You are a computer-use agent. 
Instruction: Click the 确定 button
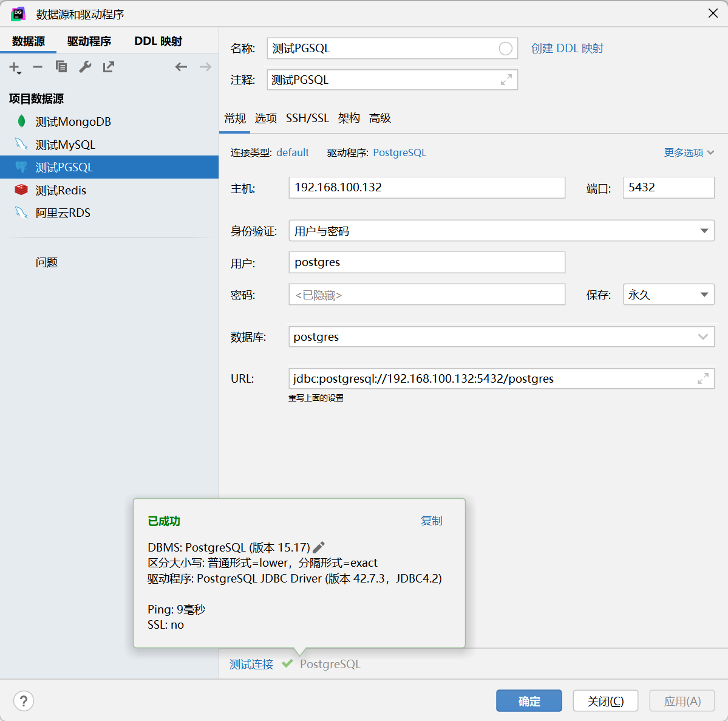pos(529,701)
